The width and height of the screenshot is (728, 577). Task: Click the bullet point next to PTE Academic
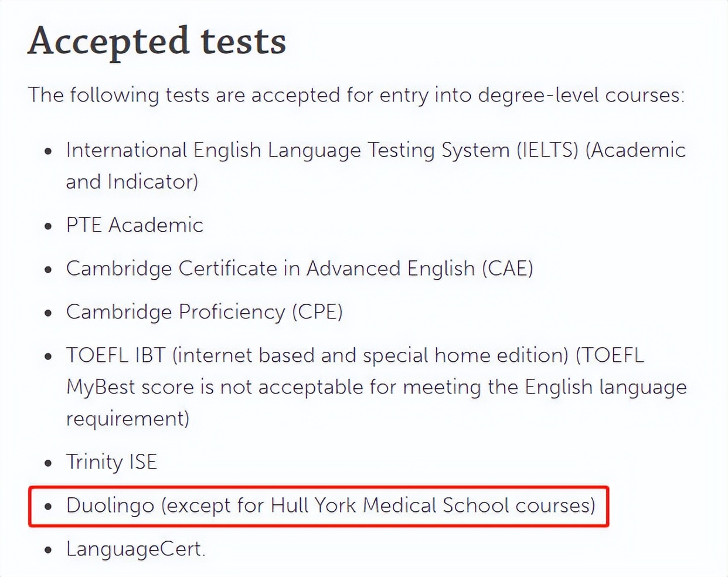[48, 226]
